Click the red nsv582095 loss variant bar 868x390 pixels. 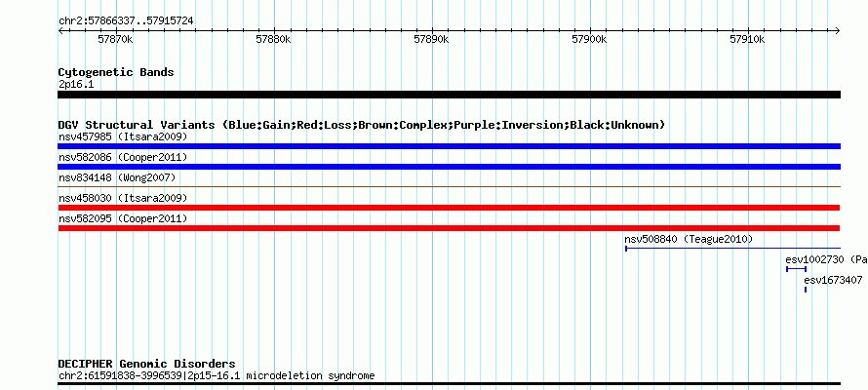click(449, 228)
